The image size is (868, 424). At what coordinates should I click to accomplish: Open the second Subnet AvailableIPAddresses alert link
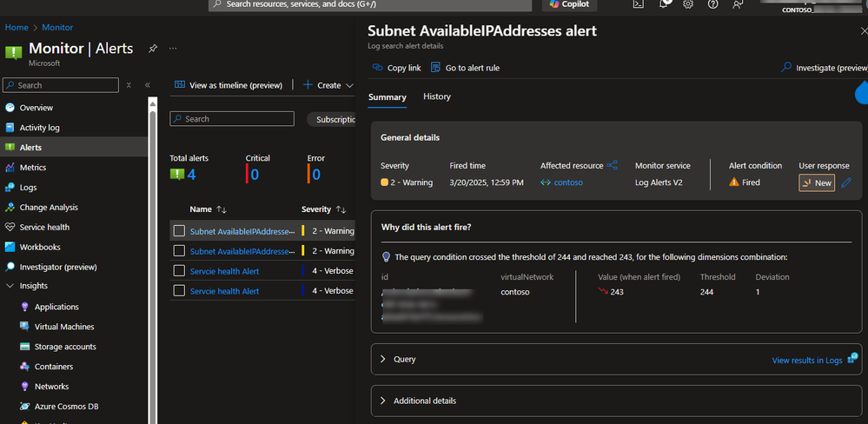pos(242,251)
